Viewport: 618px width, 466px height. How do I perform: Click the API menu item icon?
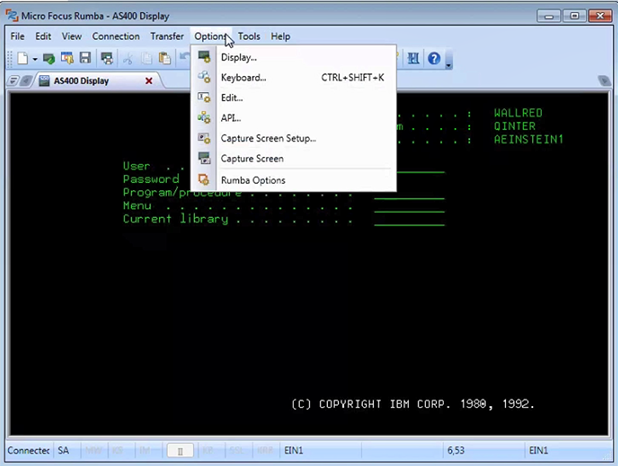click(x=204, y=117)
